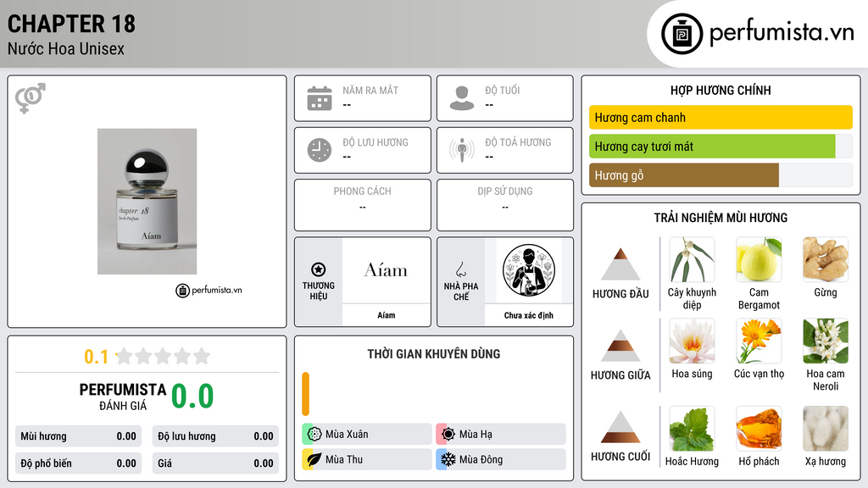Click the calendar icon for Năm ra mắt
The width and height of the screenshot is (868, 488).
[320, 98]
